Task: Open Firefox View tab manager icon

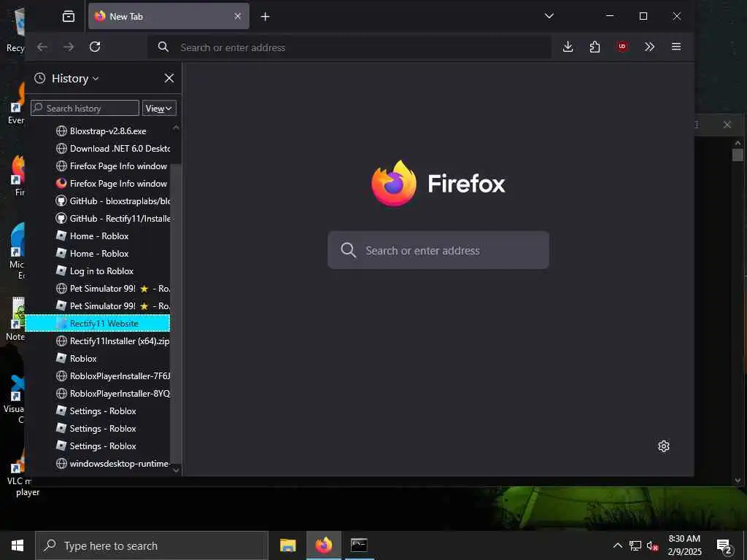Action: [x=69, y=16]
